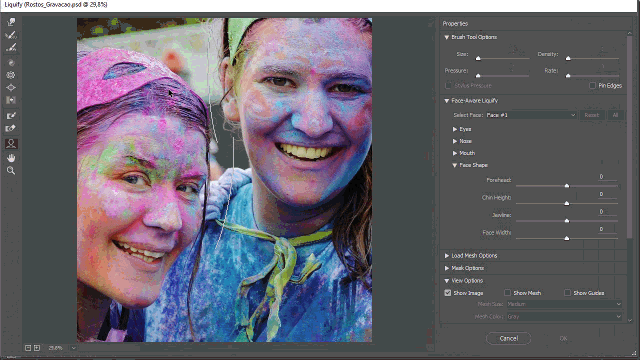Click the brush Size slider handle
640x360 pixels.
pyautogui.click(x=478, y=58)
